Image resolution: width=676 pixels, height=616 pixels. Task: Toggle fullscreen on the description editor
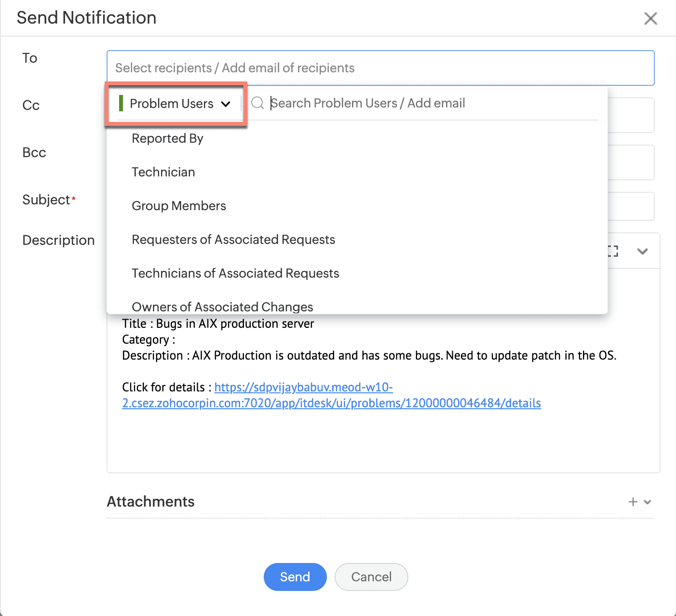point(613,251)
